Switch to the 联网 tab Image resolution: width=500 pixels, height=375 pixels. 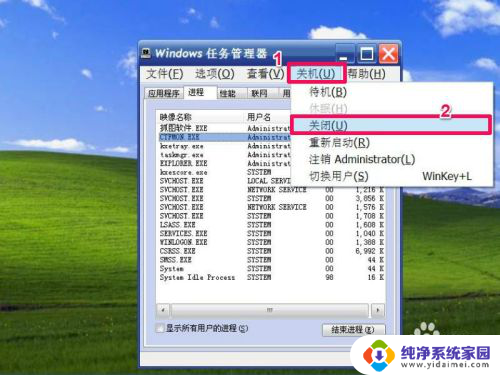pyautogui.click(x=262, y=94)
